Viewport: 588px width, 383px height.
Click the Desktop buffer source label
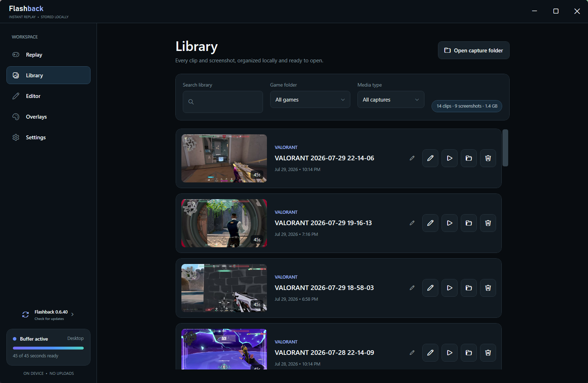click(x=76, y=338)
